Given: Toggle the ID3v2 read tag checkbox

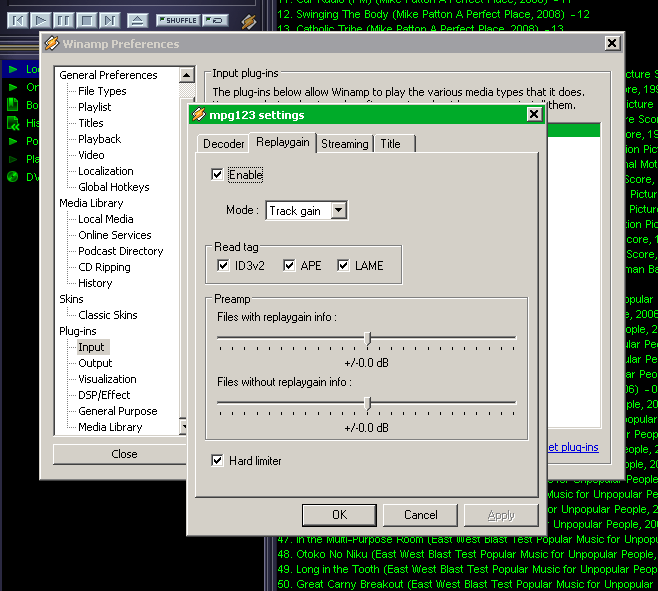Looking at the screenshot, I should (x=223, y=265).
